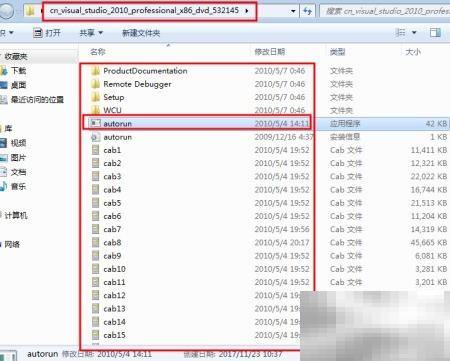This screenshot has height=361, width=450.
Task: Click the back navigation button
Action: coord(6,11)
